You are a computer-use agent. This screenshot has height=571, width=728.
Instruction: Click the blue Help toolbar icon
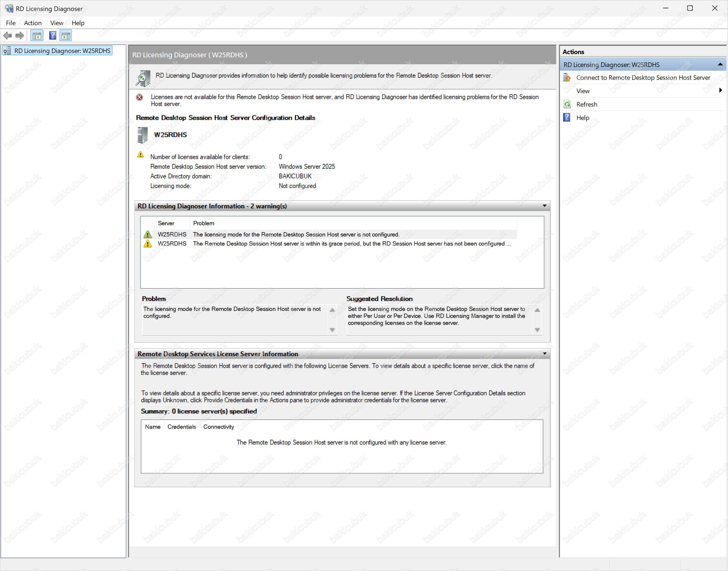[x=52, y=36]
